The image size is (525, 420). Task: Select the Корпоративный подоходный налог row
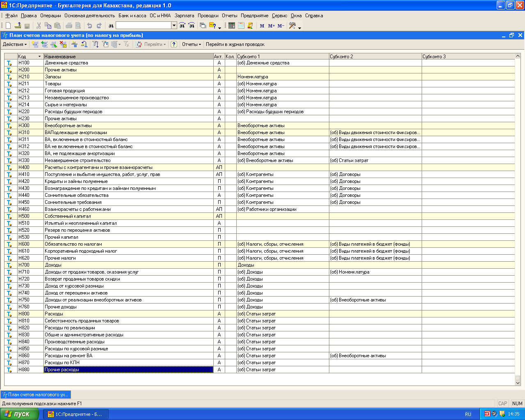click(260, 251)
